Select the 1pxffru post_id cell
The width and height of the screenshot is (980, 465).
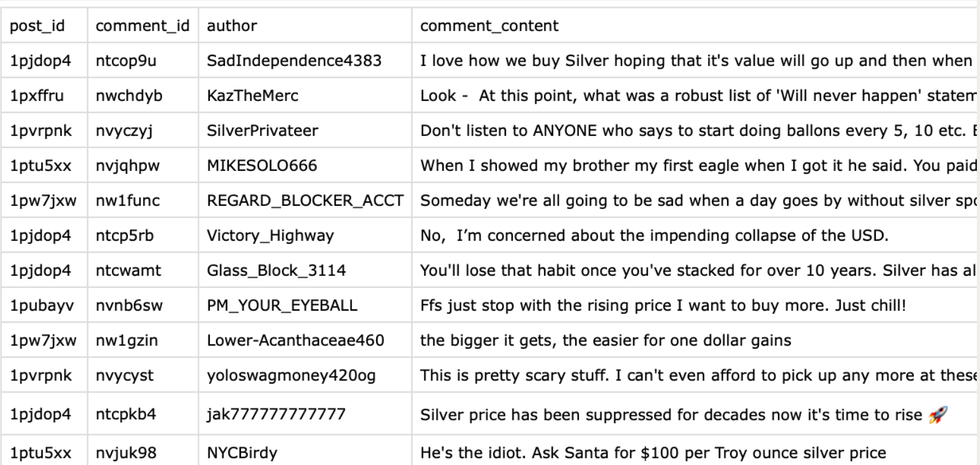[37, 96]
